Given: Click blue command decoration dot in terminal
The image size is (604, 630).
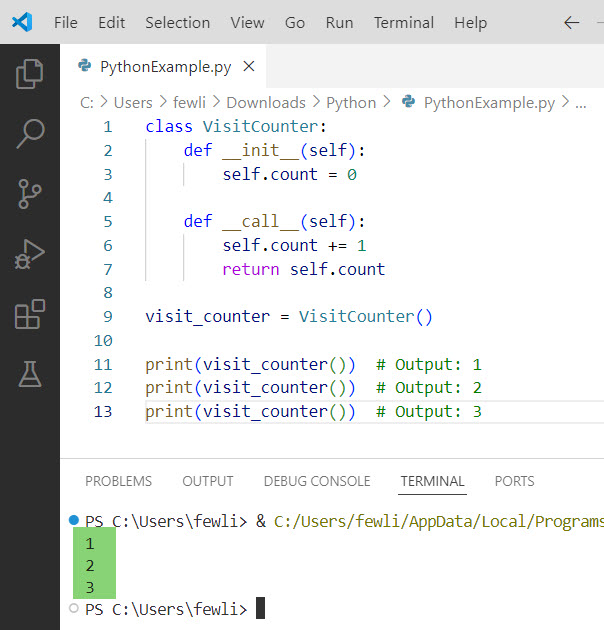Looking at the screenshot, I should click(74, 520).
